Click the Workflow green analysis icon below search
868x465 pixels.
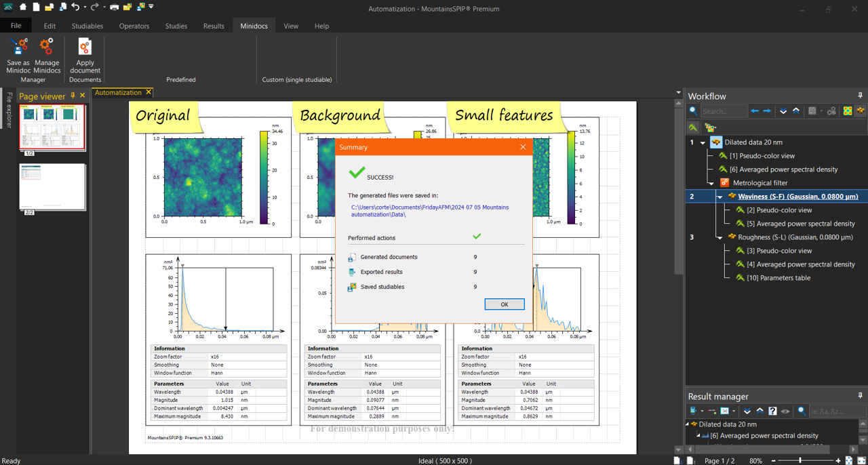tap(693, 127)
